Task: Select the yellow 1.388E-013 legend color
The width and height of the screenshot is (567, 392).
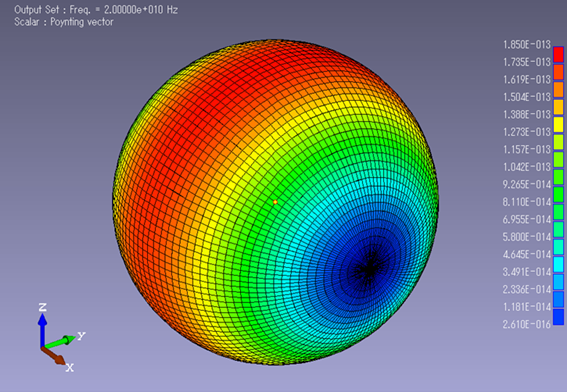Action: tap(558, 124)
